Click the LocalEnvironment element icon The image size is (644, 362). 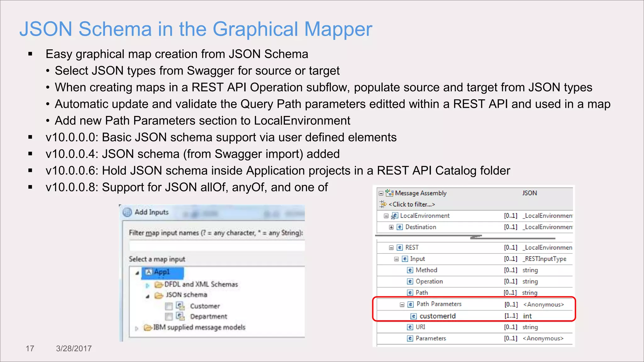click(395, 216)
